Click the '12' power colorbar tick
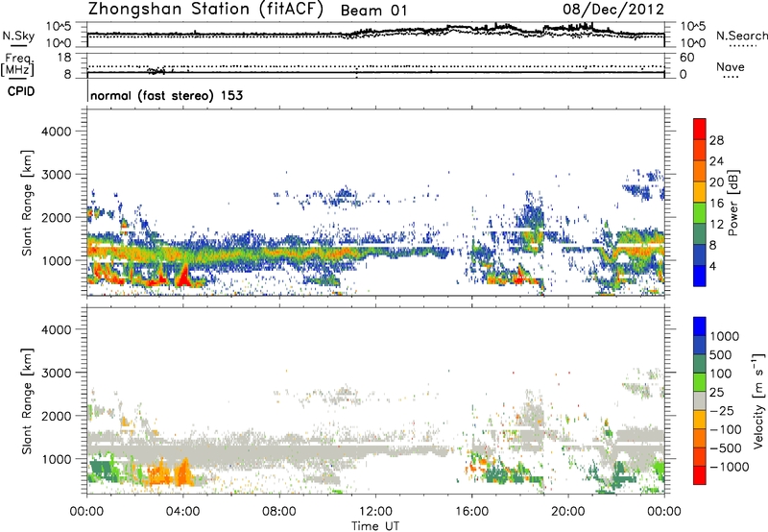768x532 pixels. coord(716,225)
